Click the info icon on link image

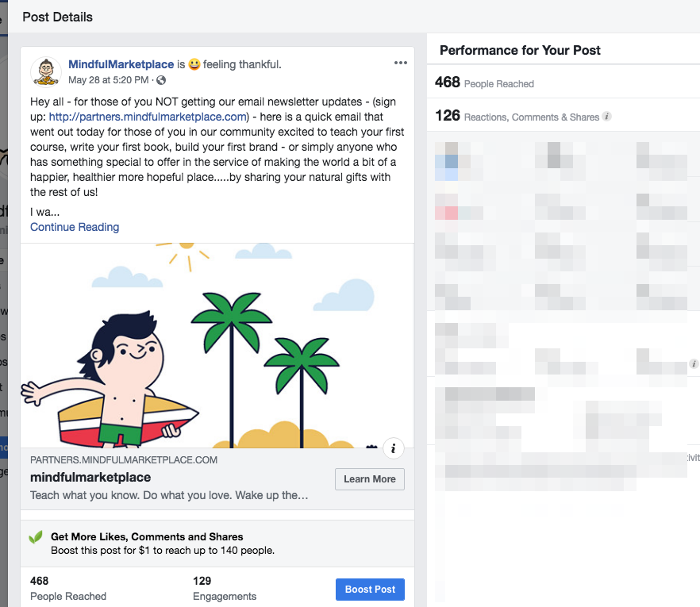pos(394,448)
